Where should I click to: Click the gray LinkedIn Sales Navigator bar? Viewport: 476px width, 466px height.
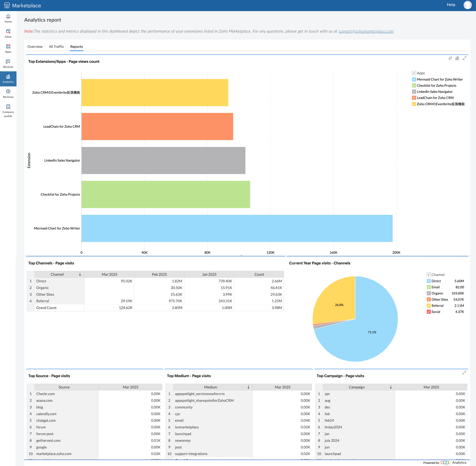(163, 160)
